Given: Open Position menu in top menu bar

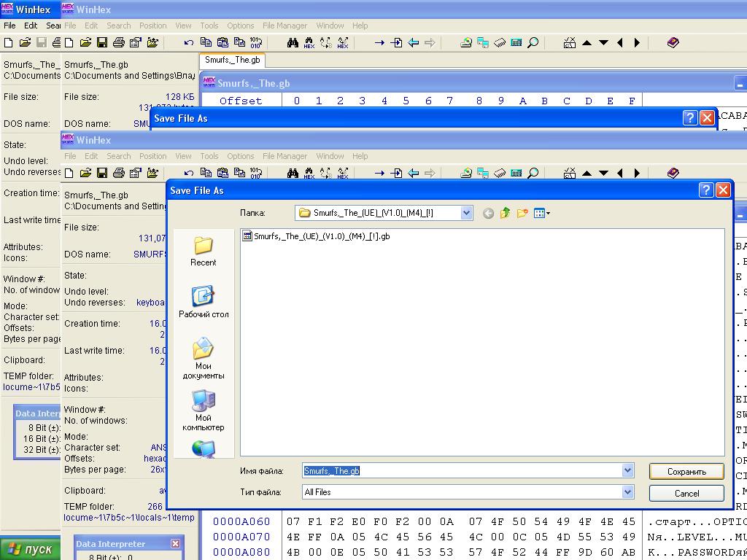Looking at the screenshot, I should pyautogui.click(x=153, y=26).
